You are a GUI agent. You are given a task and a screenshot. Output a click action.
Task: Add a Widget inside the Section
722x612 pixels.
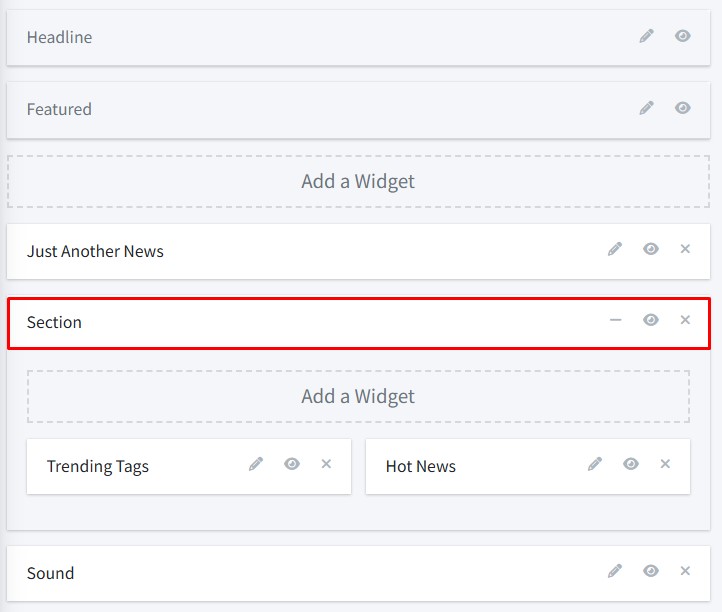(358, 396)
